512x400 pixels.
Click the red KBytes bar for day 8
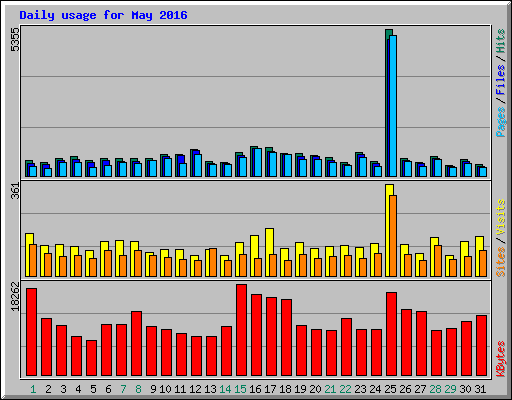(137, 344)
